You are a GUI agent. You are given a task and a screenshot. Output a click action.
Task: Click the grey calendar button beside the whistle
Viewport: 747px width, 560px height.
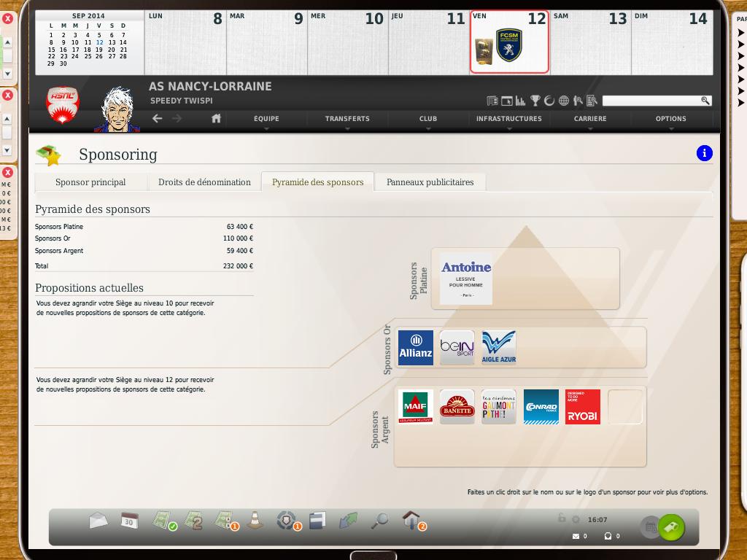pyautogui.click(x=650, y=526)
